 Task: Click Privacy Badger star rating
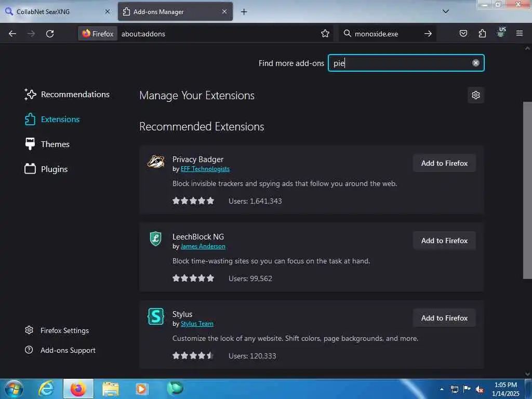point(193,201)
